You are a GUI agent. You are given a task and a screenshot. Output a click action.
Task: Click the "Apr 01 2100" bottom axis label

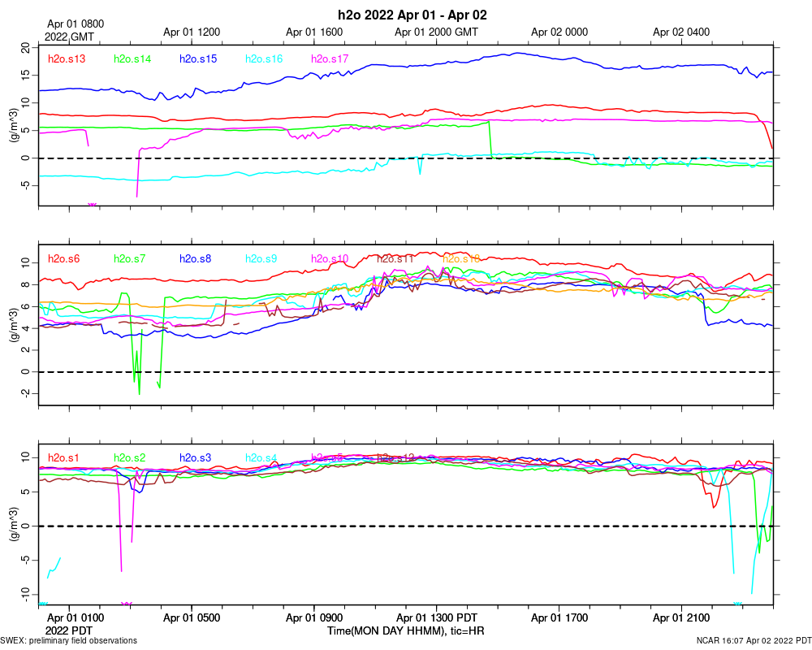coord(681,617)
